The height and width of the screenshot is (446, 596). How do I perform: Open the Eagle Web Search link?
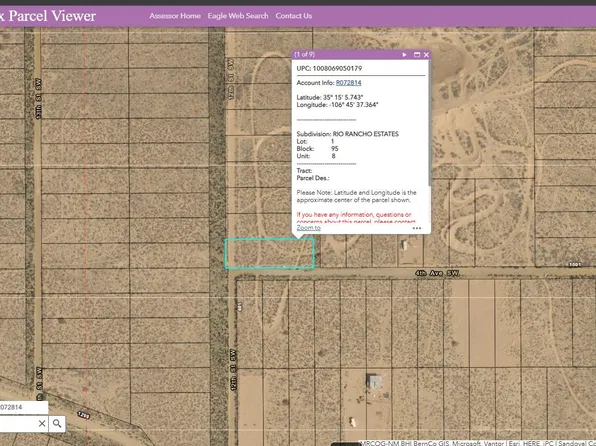tap(238, 16)
